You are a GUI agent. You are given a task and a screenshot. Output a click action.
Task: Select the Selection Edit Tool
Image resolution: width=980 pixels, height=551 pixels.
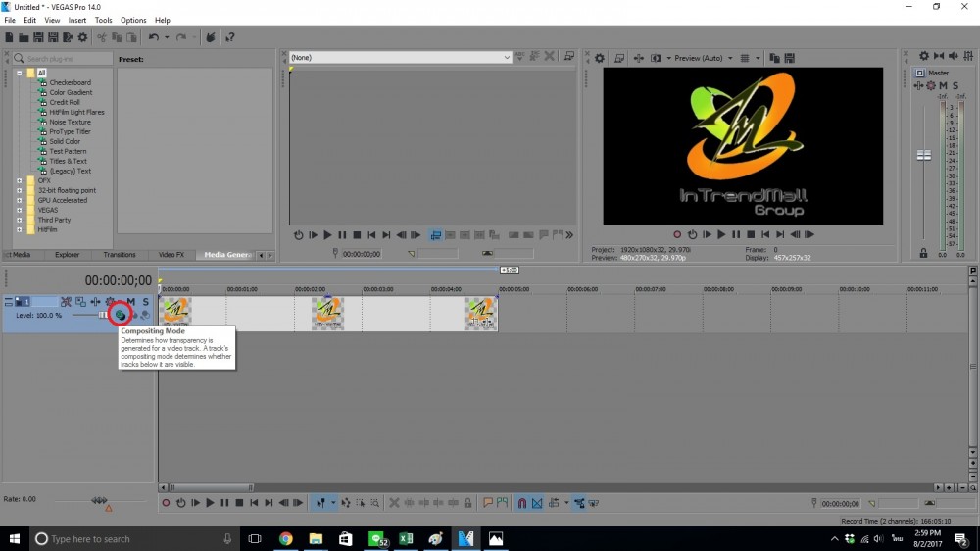(x=360, y=503)
